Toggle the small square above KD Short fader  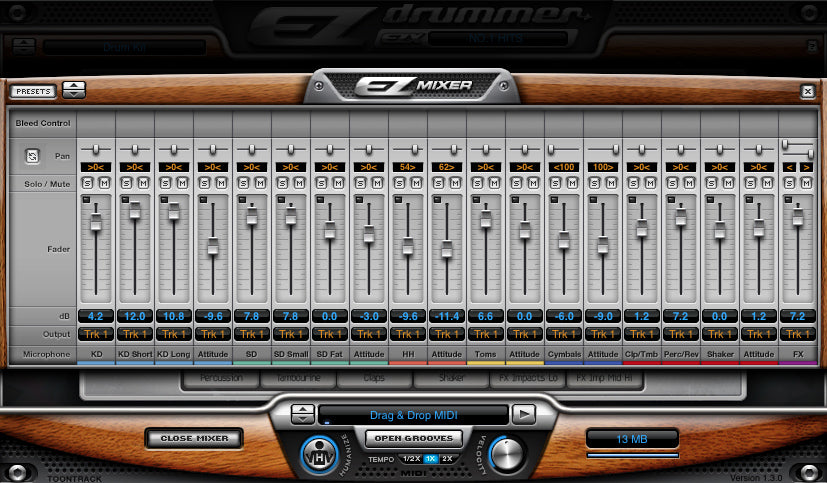(x=125, y=200)
